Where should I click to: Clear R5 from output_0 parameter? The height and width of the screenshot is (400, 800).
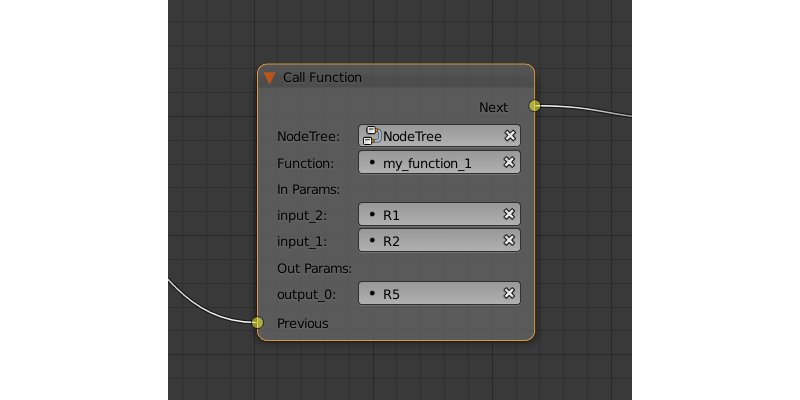(509, 293)
